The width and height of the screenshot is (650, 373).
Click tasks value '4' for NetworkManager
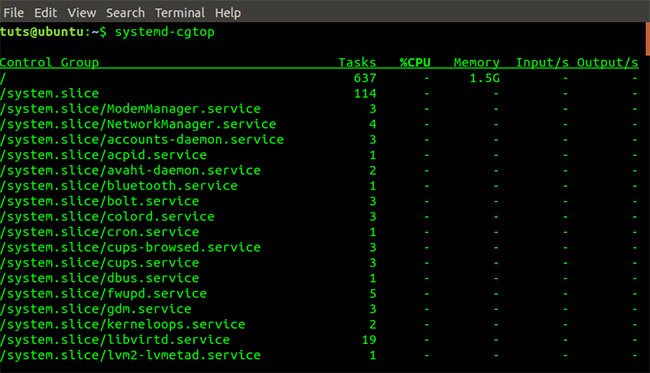coord(373,124)
